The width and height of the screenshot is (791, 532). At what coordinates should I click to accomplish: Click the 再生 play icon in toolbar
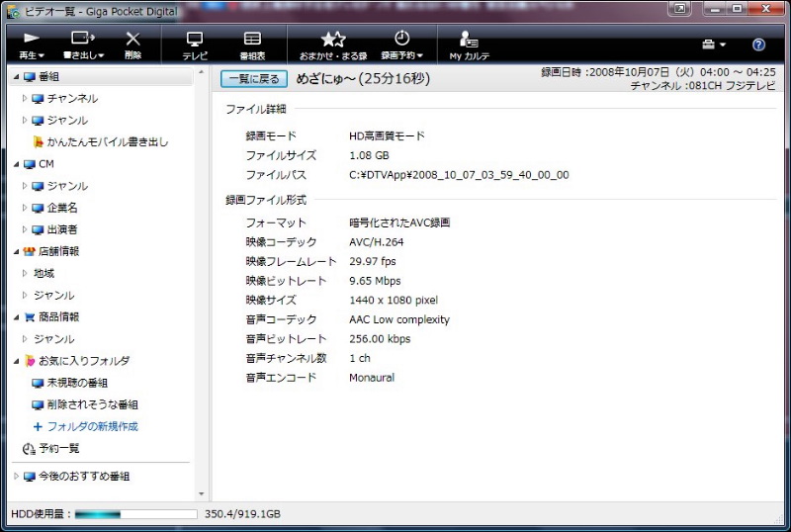pyautogui.click(x=32, y=40)
